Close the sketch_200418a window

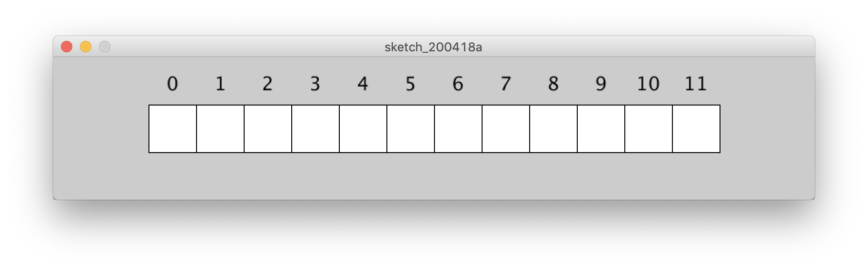pos(67,47)
